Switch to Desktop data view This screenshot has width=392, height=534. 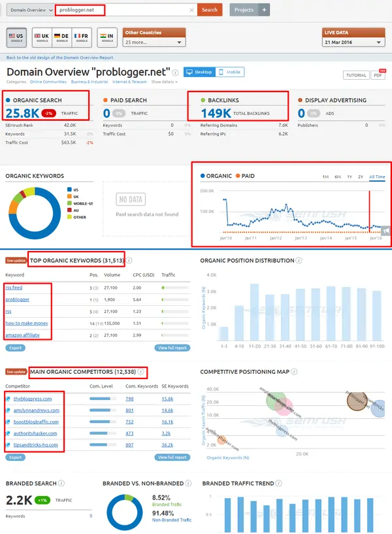(199, 72)
